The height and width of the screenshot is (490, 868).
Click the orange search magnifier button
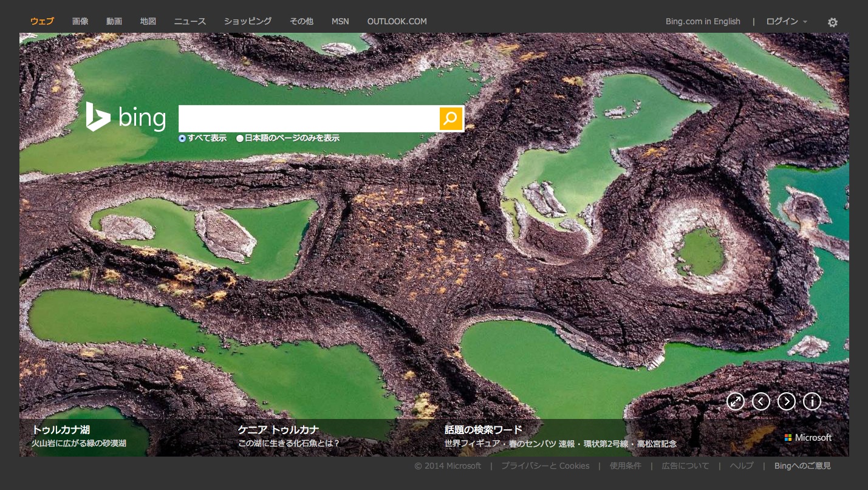point(451,118)
